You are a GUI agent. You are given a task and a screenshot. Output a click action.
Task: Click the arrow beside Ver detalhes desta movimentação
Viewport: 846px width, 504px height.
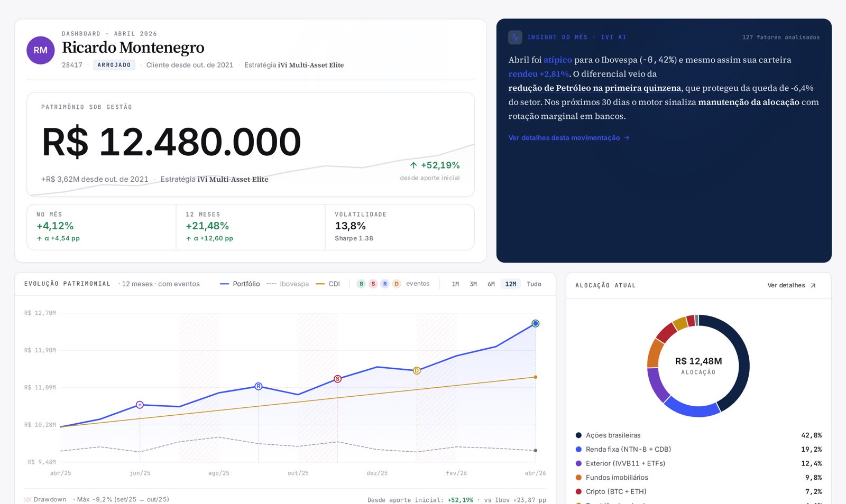627,138
